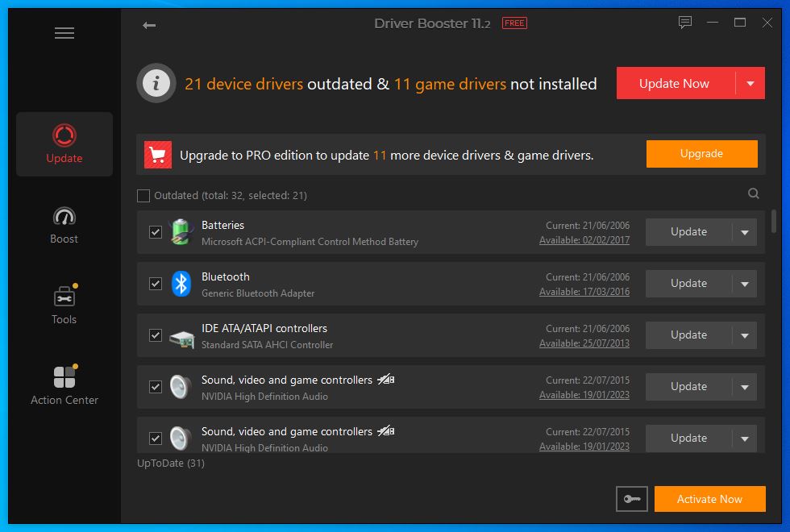Click 'Standard SATA AHCI Controller' text
Viewport: 790px width, 532px height.
(x=267, y=345)
